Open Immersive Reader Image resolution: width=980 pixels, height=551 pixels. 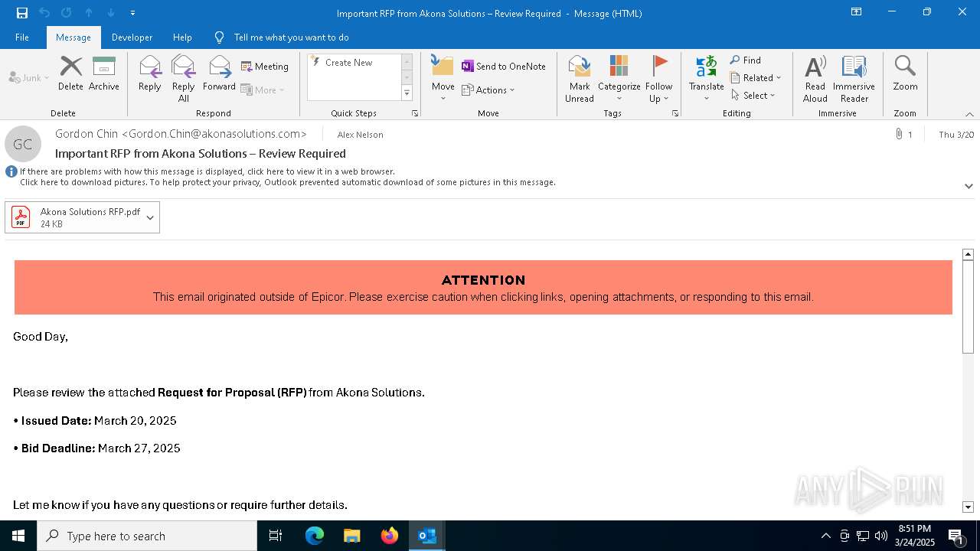(854, 79)
